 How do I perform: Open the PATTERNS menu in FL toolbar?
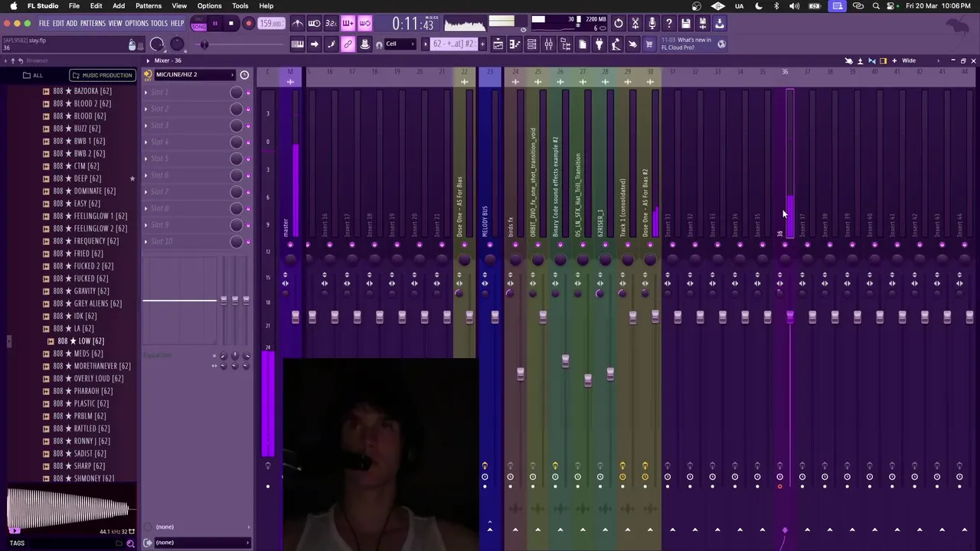tap(93, 24)
